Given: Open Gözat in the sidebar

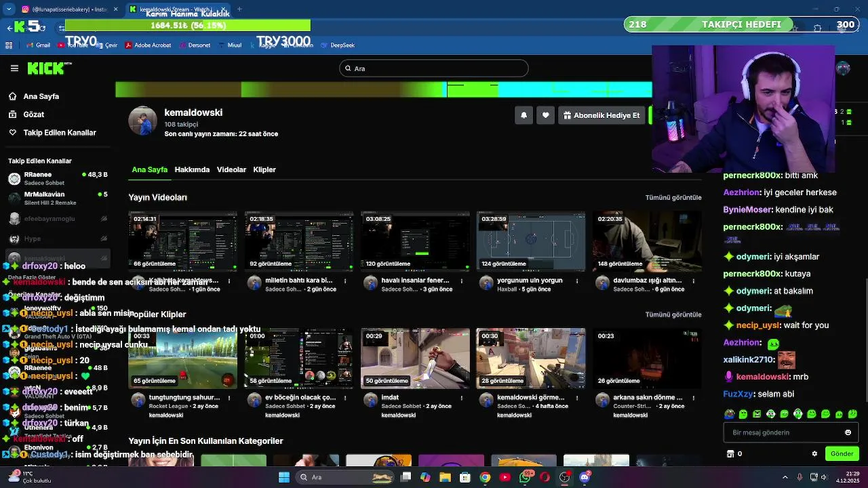Looking at the screenshot, I should (34, 115).
